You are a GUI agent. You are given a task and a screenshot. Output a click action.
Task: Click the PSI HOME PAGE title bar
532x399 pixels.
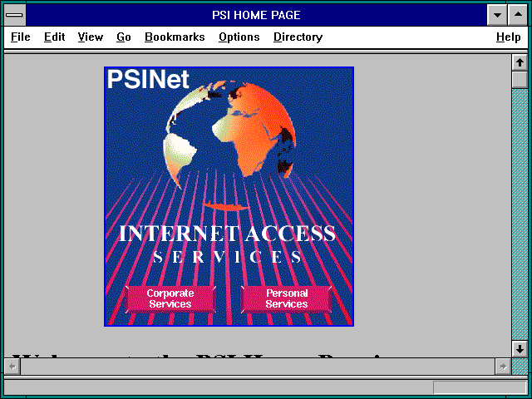point(256,15)
